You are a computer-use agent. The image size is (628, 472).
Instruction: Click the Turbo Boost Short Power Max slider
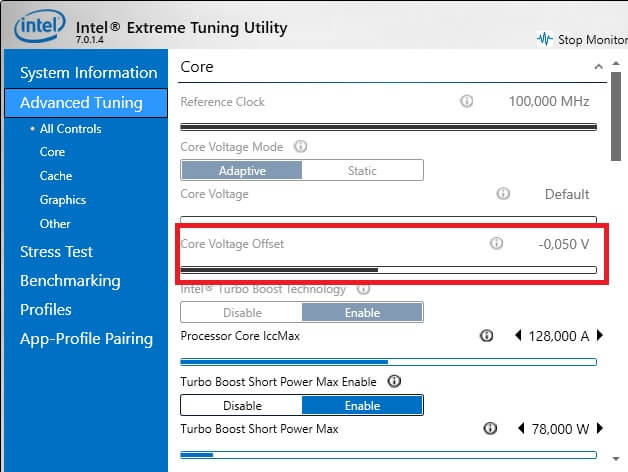[x=388, y=455]
